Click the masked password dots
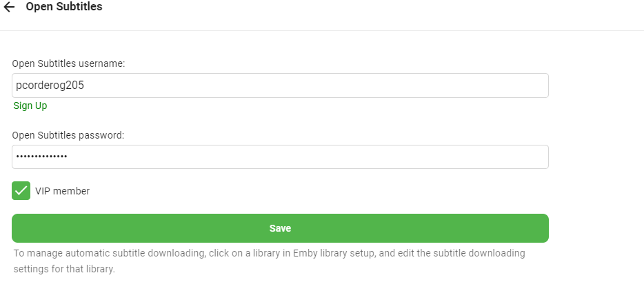The width and height of the screenshot is (644, 282). click(41, 157)
